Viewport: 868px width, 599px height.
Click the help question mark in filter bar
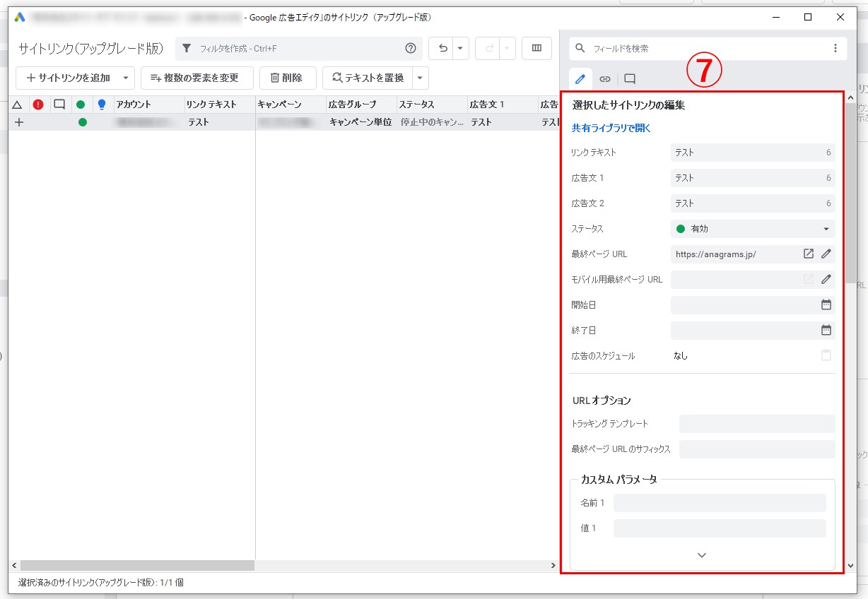click(411, 49)
